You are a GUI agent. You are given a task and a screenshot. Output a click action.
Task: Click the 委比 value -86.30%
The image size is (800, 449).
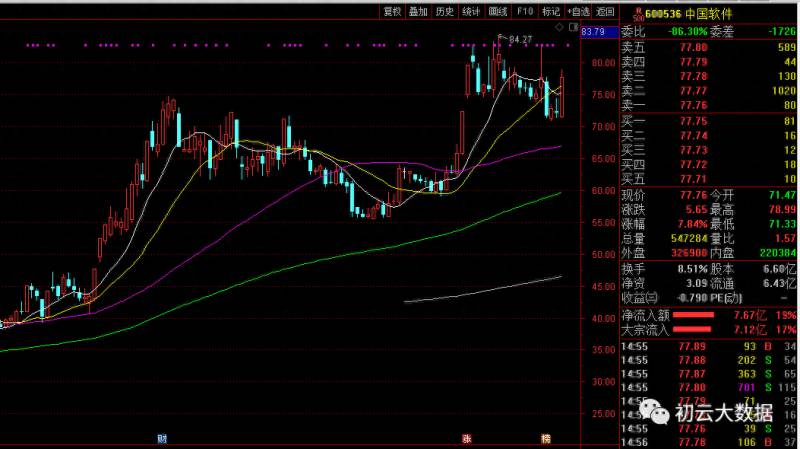click(687, 32)
